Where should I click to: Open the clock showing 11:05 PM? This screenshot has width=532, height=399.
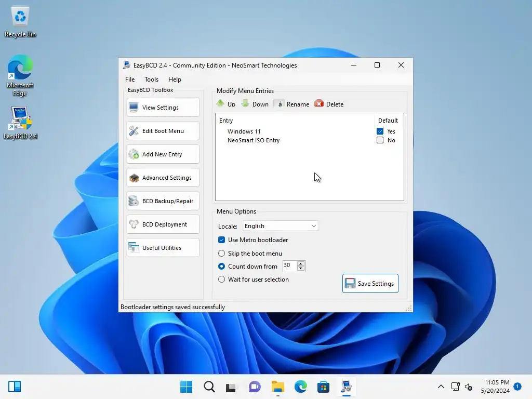click(495, 387)
